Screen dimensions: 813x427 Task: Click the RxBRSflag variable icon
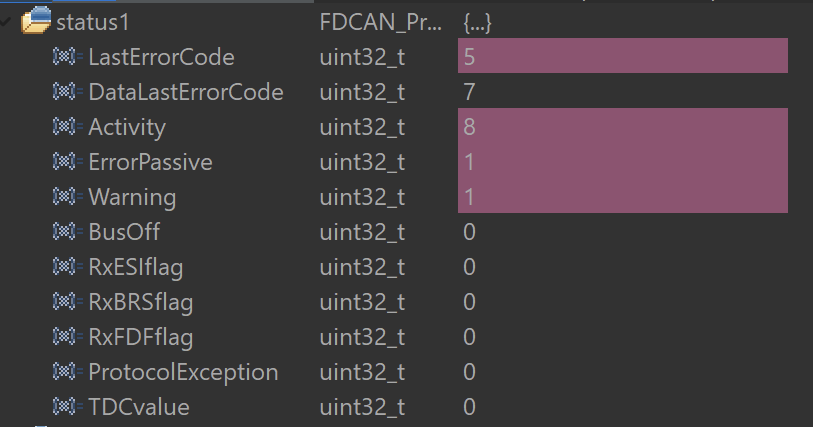point(65,302)
